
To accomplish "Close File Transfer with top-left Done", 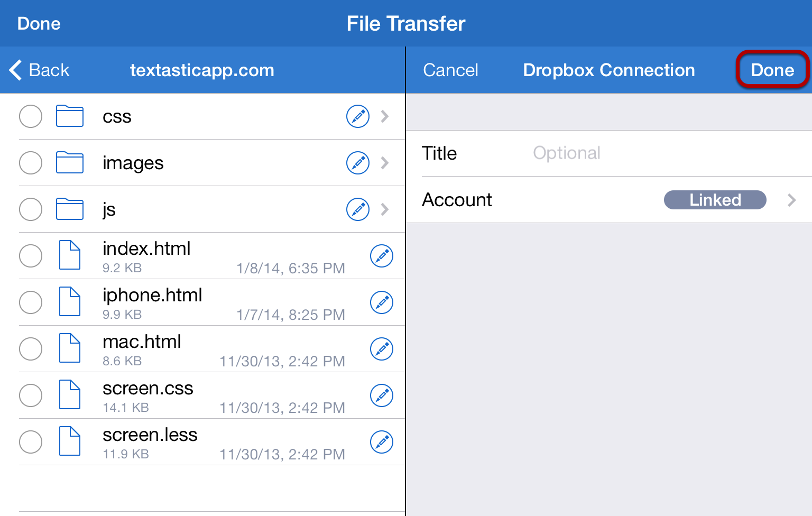I will point(39,24).
